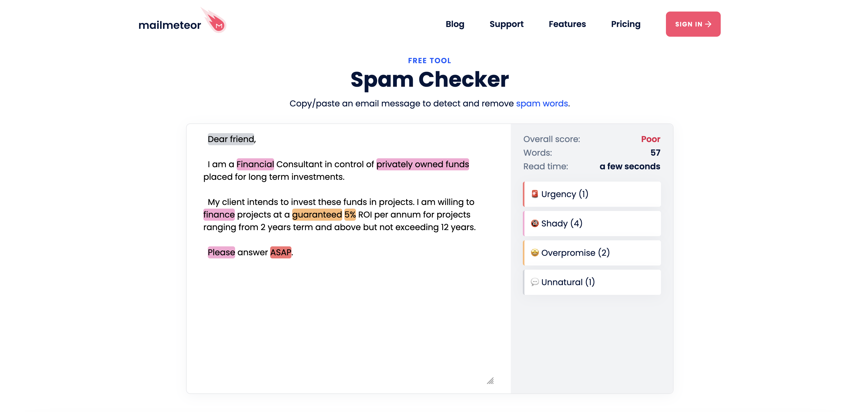Open the Blog menu item
The width and height of the screenshot is (868, 412).
pyautogui.click(x=454, y=24)
